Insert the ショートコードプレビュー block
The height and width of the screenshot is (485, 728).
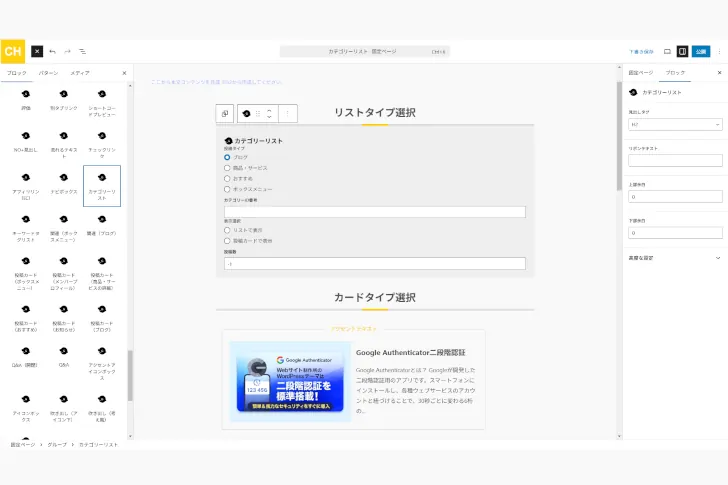(x=102, y=103)
